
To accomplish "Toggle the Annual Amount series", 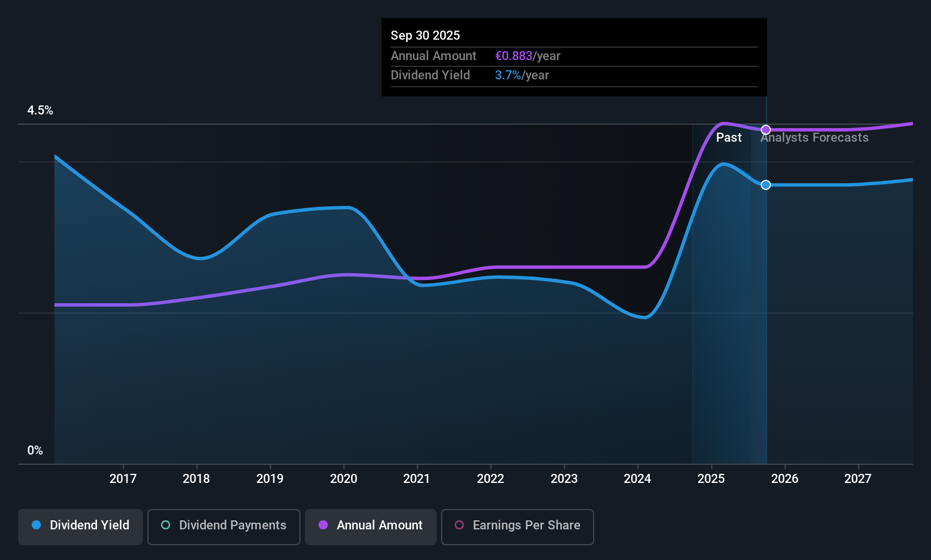I will tap(371, 527).
